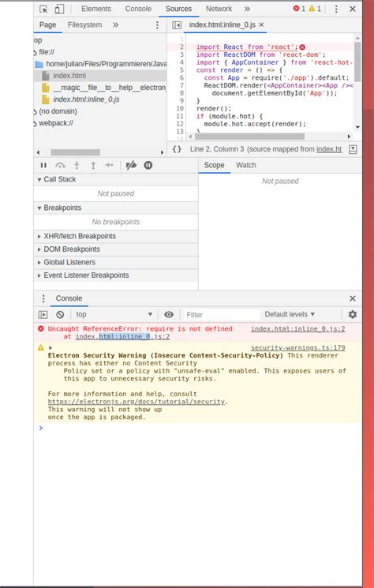Show more DevTools tabs chevron
This screenshot has height=588, width=374.
(x=247, y=9)
